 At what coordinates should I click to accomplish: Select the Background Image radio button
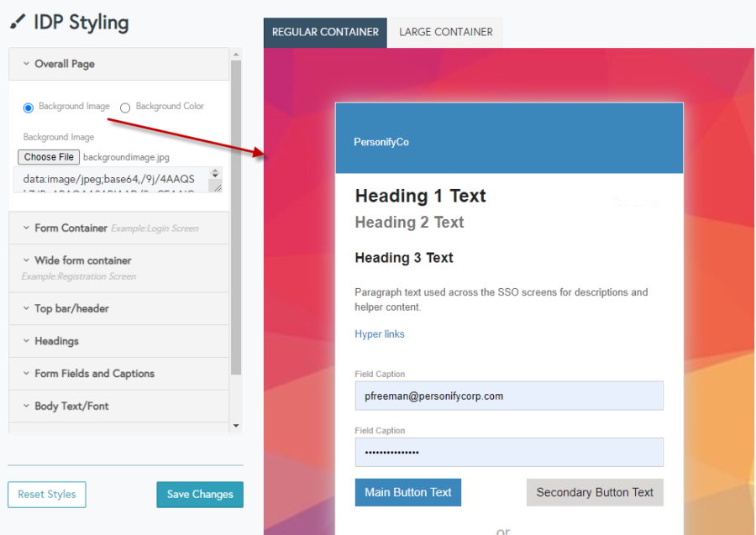[x=28, y=108]
